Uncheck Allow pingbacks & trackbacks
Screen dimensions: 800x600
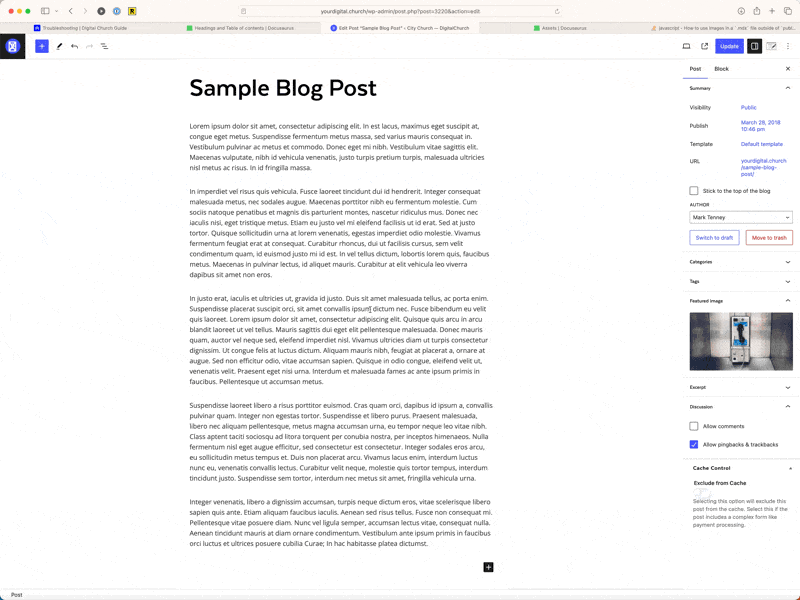(694, 444)
